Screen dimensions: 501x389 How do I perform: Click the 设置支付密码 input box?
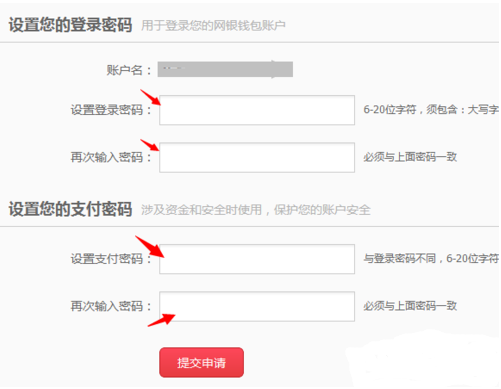click(x=257, y=259)
